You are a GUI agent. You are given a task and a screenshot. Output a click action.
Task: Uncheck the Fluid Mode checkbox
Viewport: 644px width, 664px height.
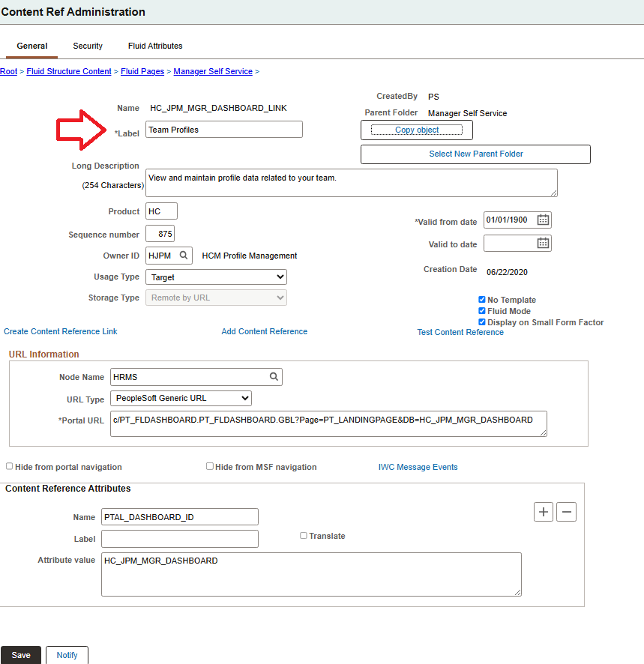pos(482,311)
